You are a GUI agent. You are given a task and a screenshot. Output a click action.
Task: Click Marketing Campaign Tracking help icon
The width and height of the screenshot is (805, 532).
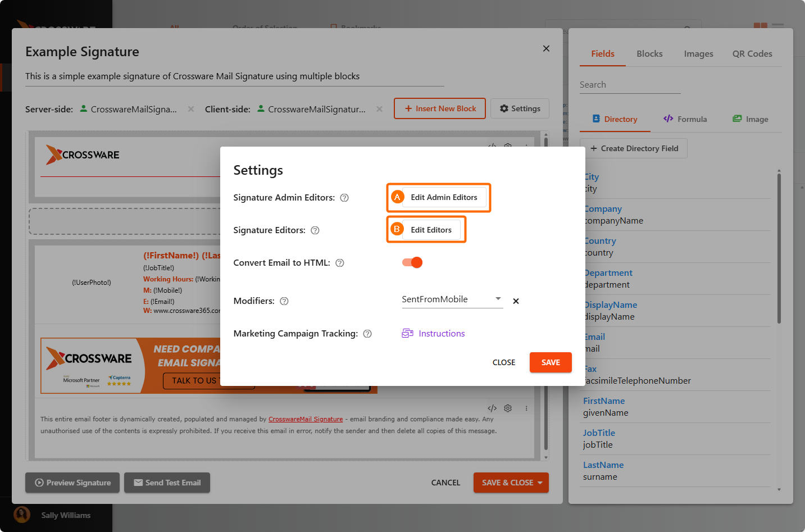point(367,334)
